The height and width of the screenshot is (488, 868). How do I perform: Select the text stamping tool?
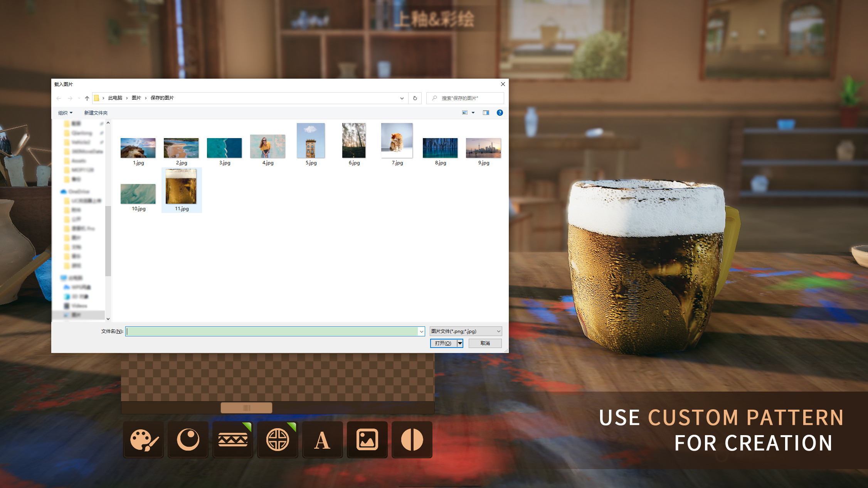click(x=322, y=439)
